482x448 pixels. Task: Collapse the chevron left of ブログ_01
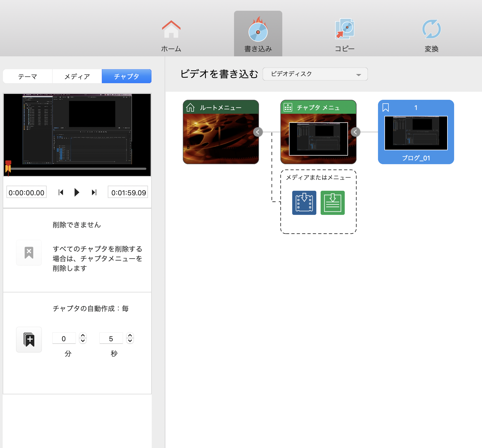tap(355, 132)
